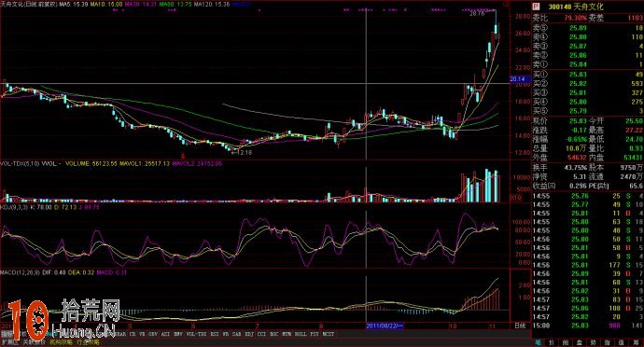The height and width of the screenshot is (347, 644).
Task: Choose the OBV indicator tab
Action: 153,334
